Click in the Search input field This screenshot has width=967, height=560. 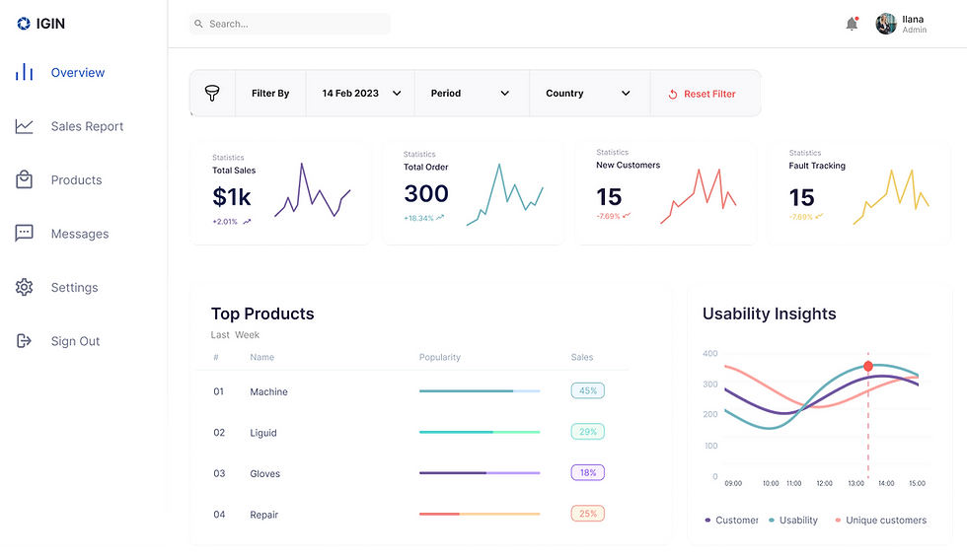(290, 24)
